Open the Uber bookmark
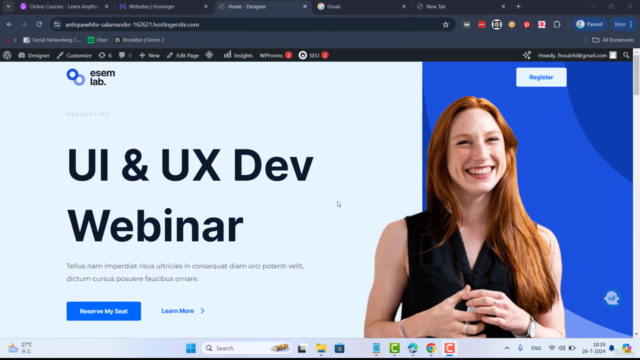This screenshot has width=640, height=360. click(x=98, y=40)
